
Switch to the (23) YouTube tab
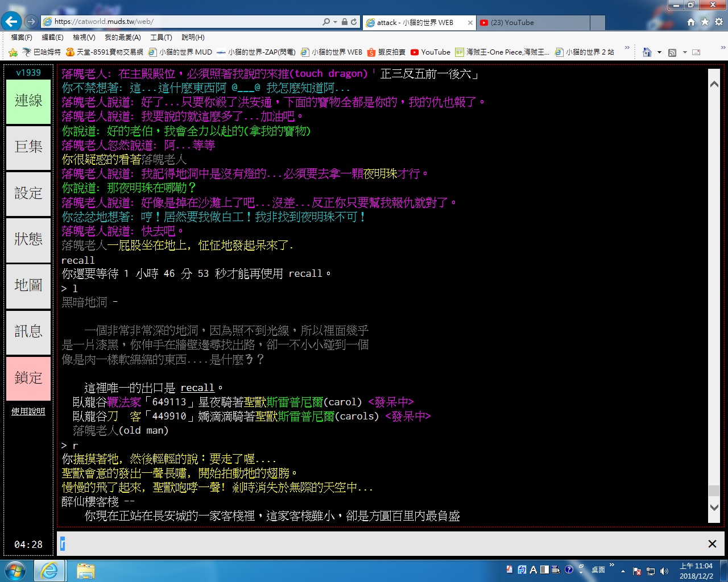532,23
